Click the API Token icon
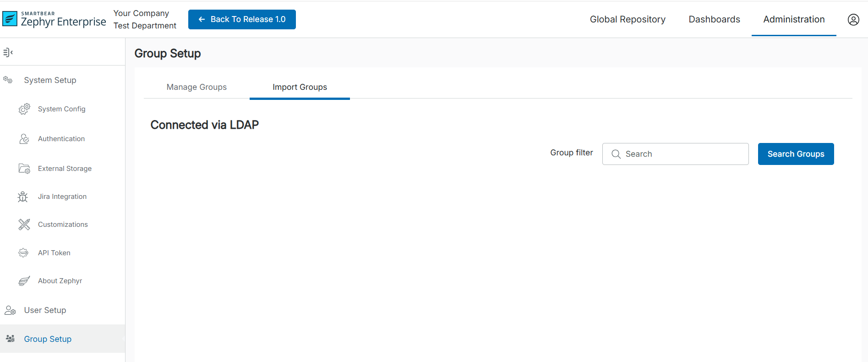868x362 pixels. point(23,253)
